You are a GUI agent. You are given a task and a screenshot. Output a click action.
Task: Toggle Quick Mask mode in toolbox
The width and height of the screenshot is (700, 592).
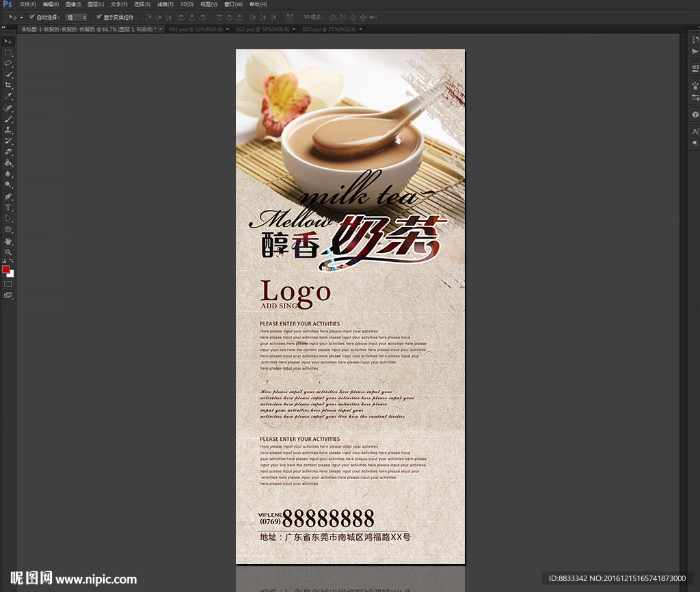8,284
